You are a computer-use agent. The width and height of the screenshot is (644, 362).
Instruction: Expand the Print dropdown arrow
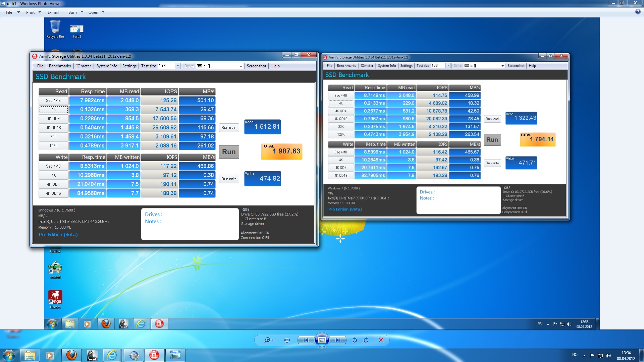(40, 12)
